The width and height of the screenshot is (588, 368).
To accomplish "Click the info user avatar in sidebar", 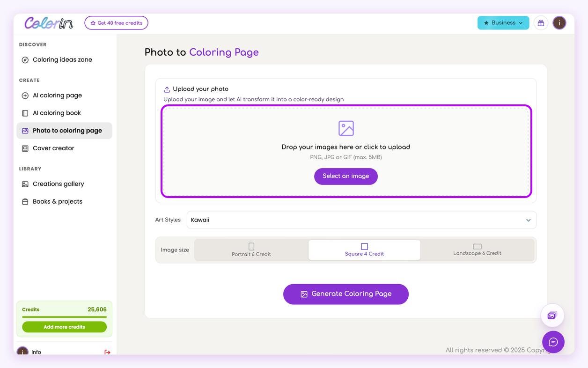I will (x=22, y=352).
